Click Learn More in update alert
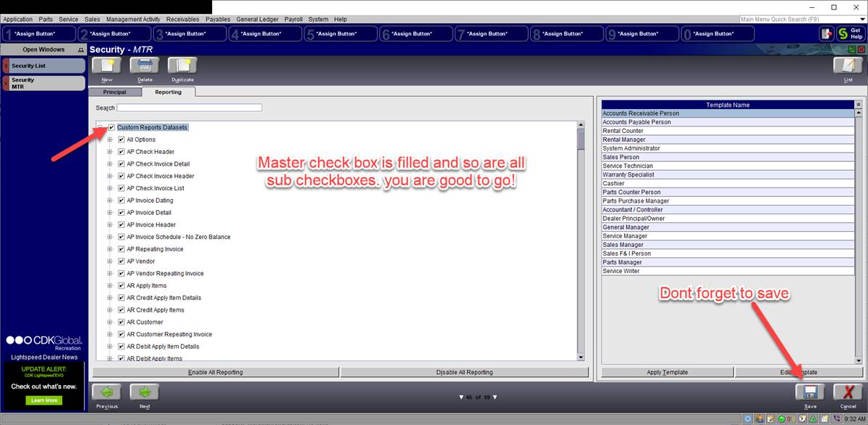This screenshot has height=425, width=868. [44, 400]
